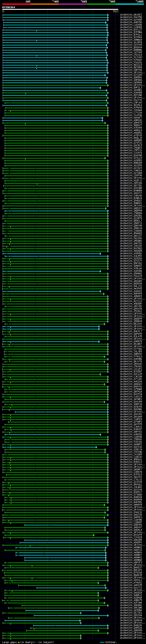Click the yellow triangle in the Large gaps legend

(x=19, y=642)
